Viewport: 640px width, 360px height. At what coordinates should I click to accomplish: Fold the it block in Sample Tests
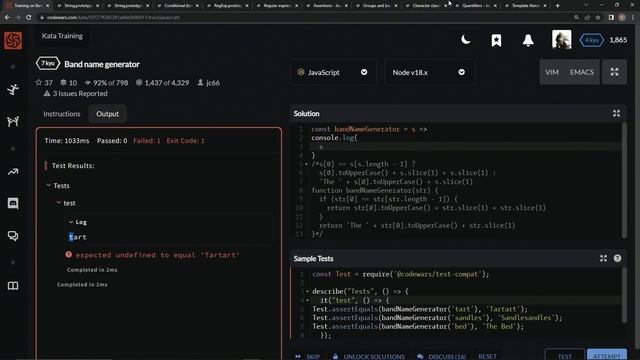click(x=307, y=300)
